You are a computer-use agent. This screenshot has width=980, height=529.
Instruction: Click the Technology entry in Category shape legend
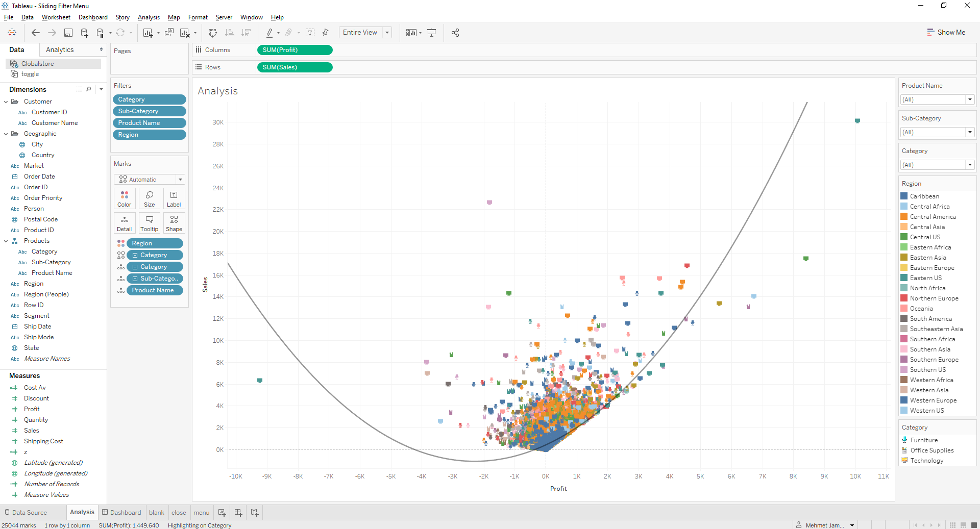click(x=927, y=461)
